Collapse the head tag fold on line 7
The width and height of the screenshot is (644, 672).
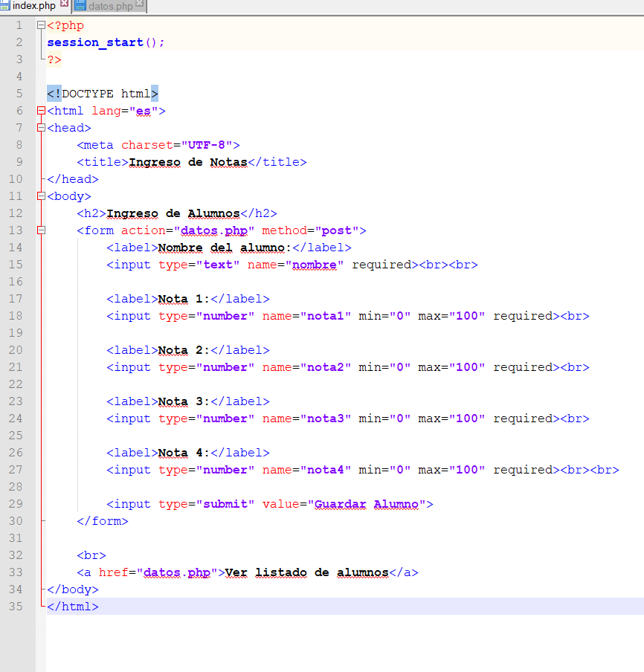click(x=41, y=128)
